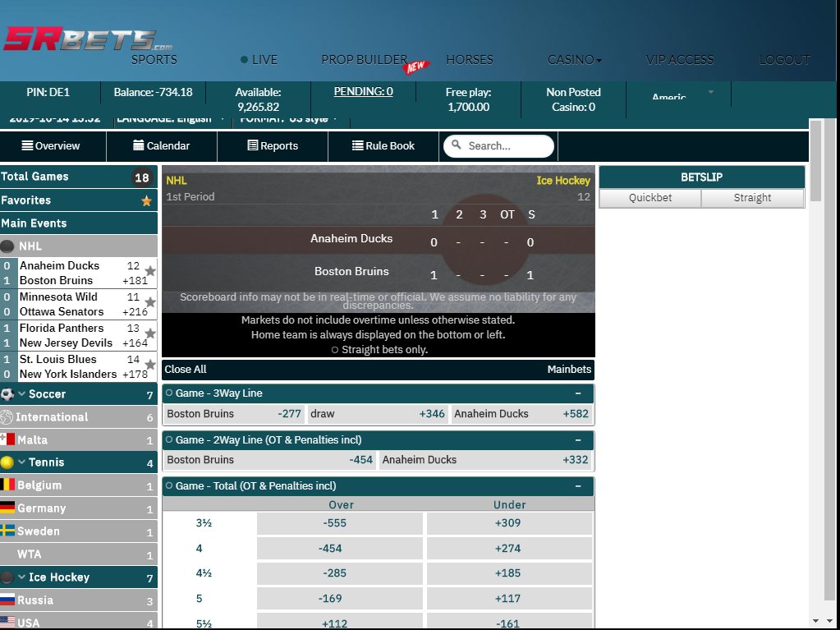Click LOGOUT
840x630 pixels.
(x=784, y=59)
